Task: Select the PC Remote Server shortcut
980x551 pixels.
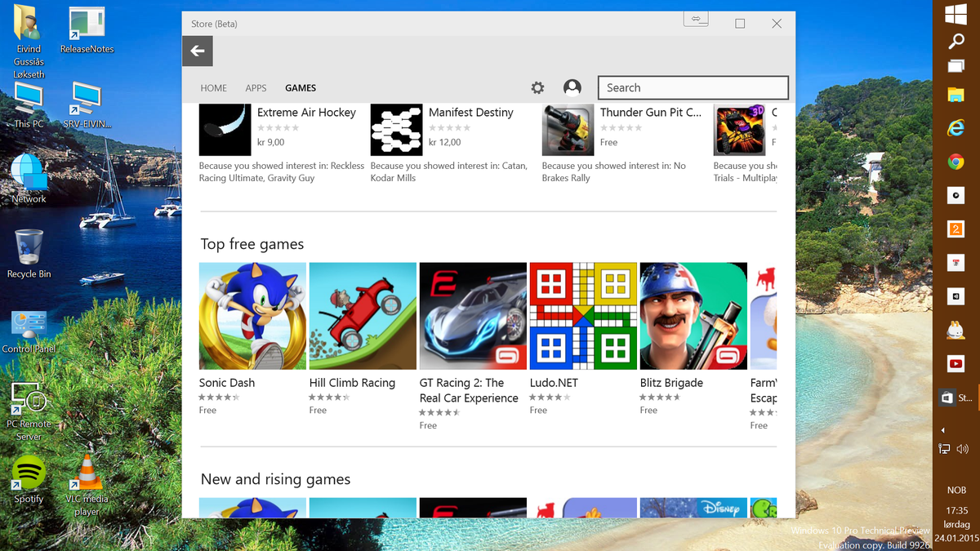Action: (x=29, y=411)
